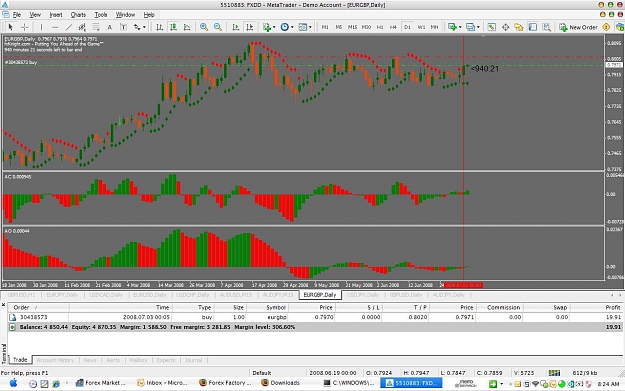Select the D1 daily timeframe
This screenshot has width=625, height=391.
click(407, 27)
